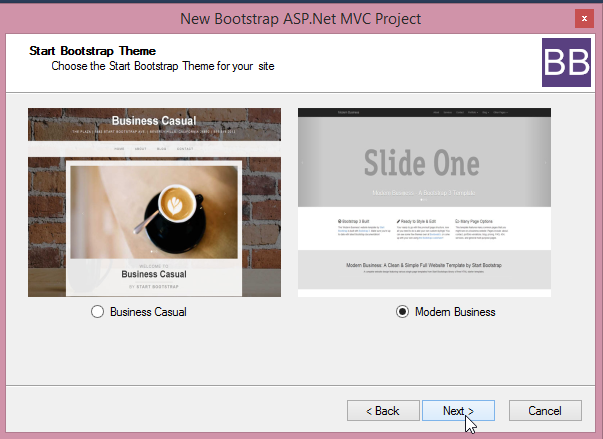Click the Business Casual theme preview thumbnail
Screen dimensions: 603x439
click(x=154, y=202)
